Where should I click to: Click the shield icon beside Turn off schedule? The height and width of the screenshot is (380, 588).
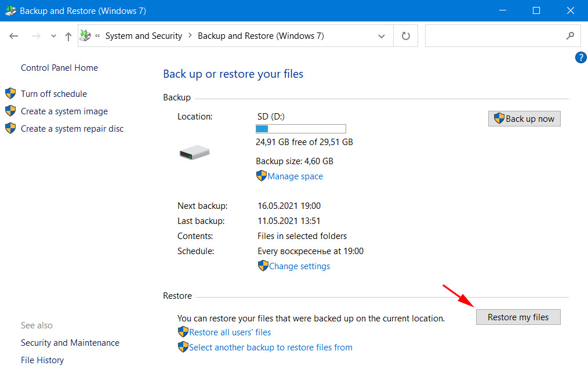10,93
